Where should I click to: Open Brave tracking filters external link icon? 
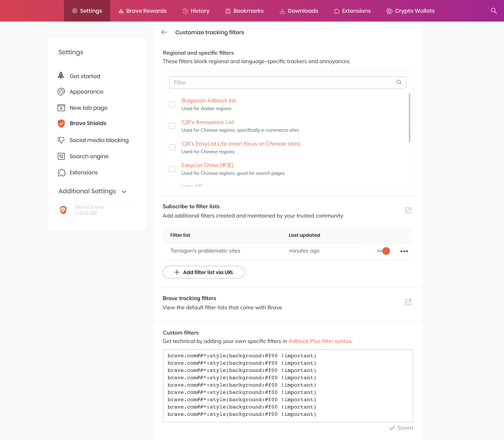point(408,302)
